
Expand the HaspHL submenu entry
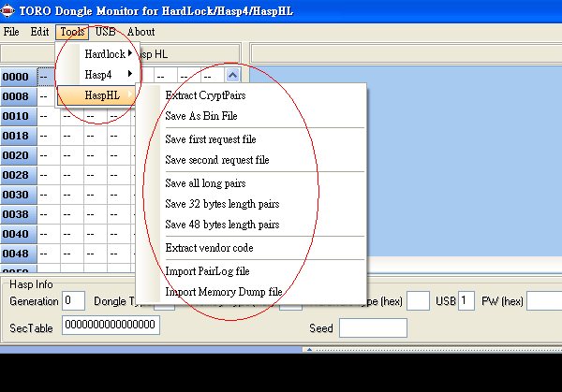(x=96, y=95)
